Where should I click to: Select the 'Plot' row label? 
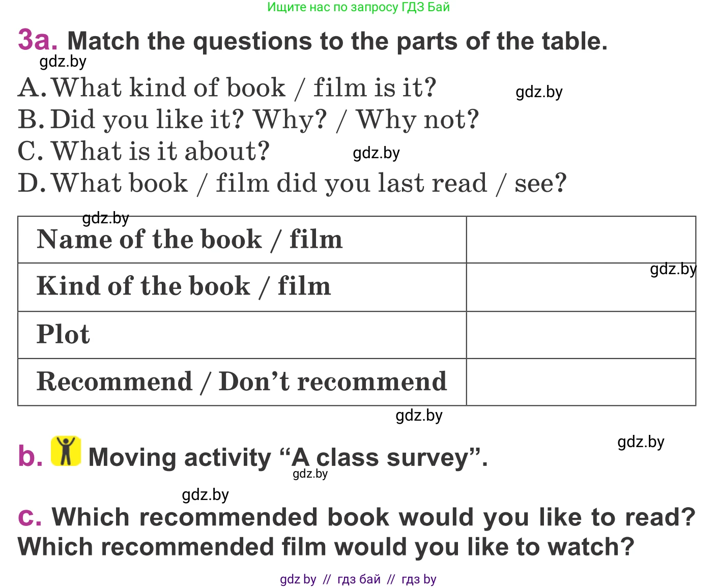[64, 335]
